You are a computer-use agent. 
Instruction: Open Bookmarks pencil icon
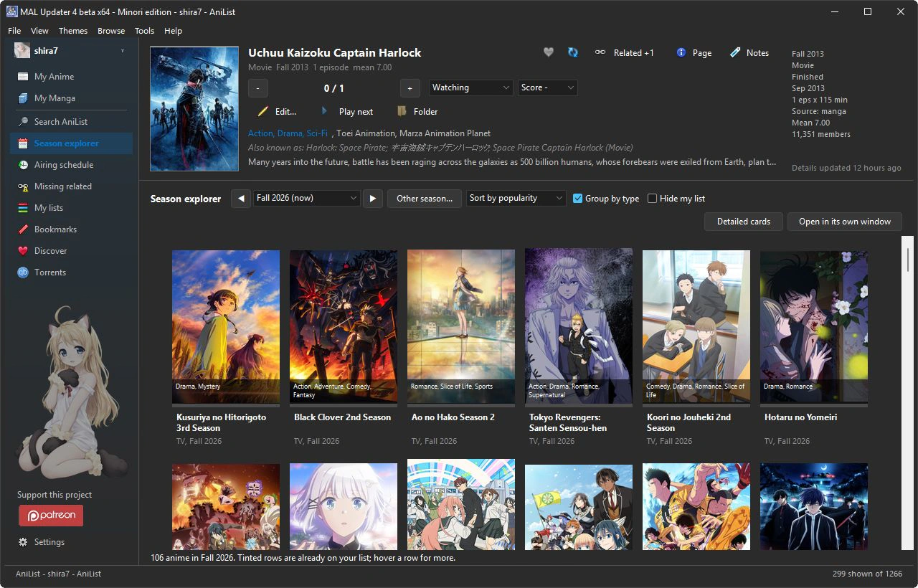(x=23, y=229)
